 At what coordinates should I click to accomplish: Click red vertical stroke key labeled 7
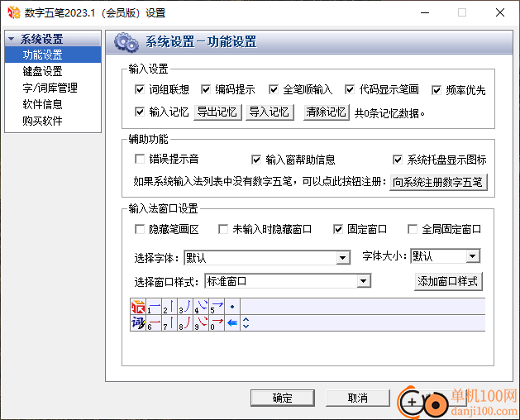pyautogui.click(x=169, y=322)
